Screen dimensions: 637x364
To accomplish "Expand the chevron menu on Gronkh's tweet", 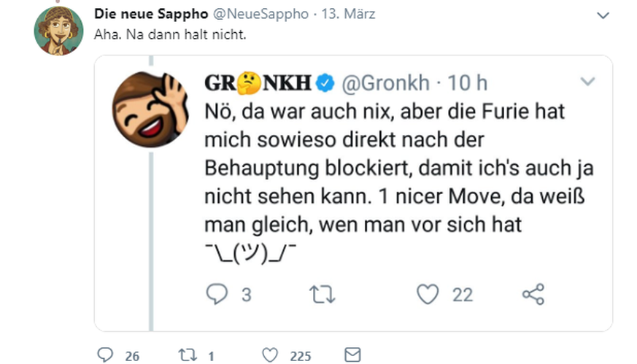I will tap(587, 80).
